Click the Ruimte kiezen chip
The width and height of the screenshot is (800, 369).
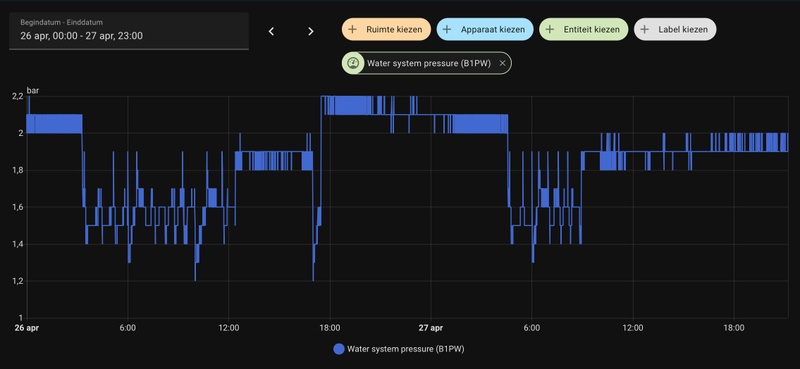click(386, 30)
